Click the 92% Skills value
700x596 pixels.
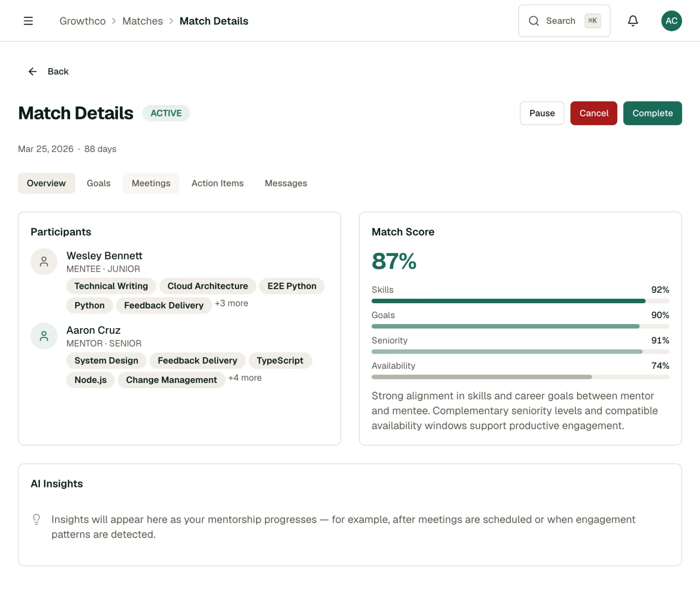tap(660, 290)
